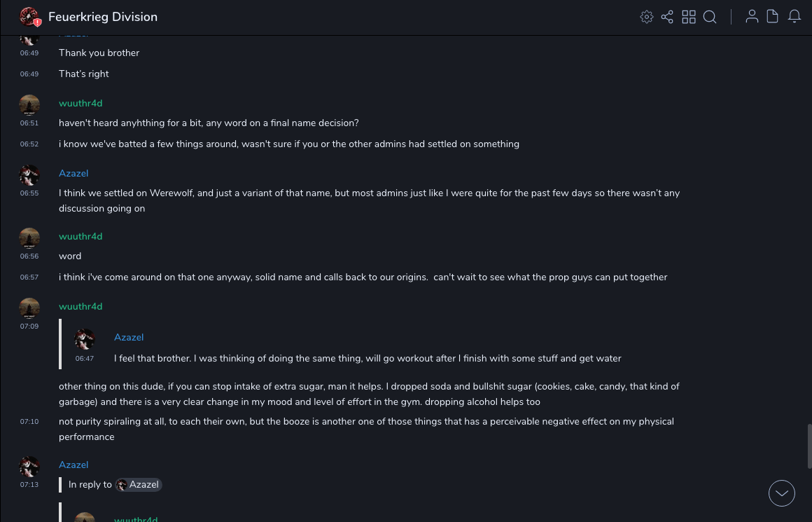812x522 pixels.
Task: Click the 06:55 message timestamp
Action: pos(29,193)
